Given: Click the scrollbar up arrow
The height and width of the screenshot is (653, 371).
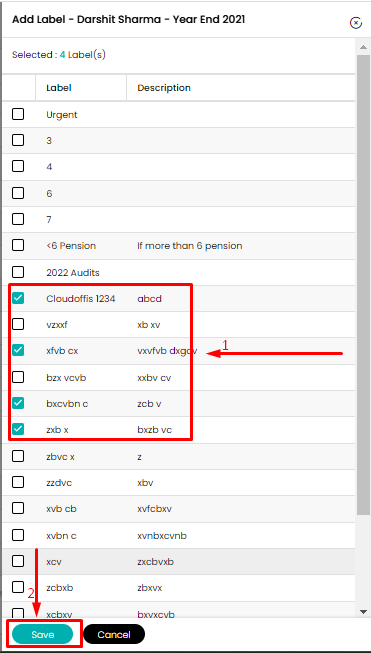Looking at the screenshot, I should 364,47.
